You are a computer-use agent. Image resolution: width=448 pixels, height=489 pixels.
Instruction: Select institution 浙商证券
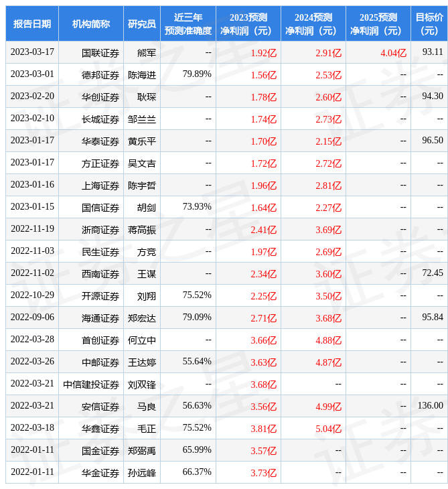[x=100, y=230]
